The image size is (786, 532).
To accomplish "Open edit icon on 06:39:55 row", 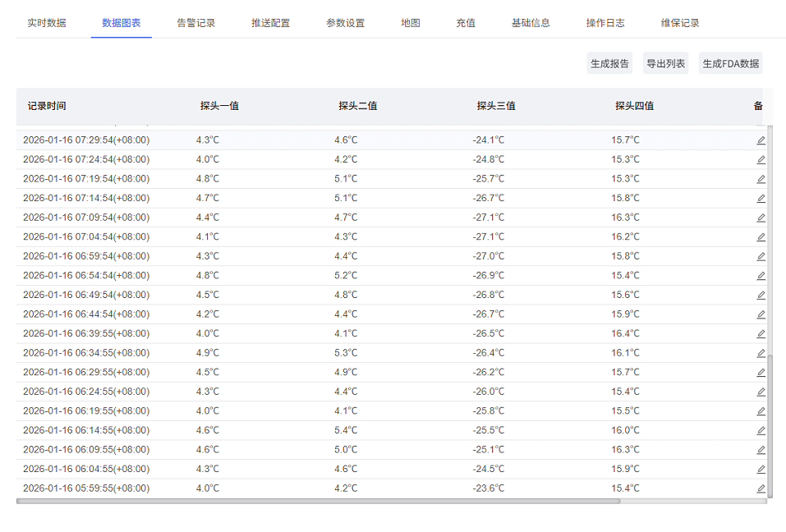I will 761,333.
